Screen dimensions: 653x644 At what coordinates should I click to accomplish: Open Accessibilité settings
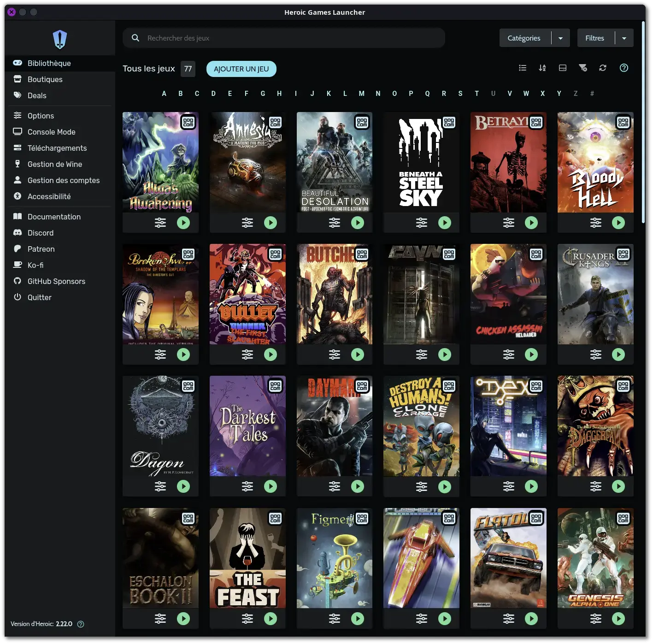[60, 196]
